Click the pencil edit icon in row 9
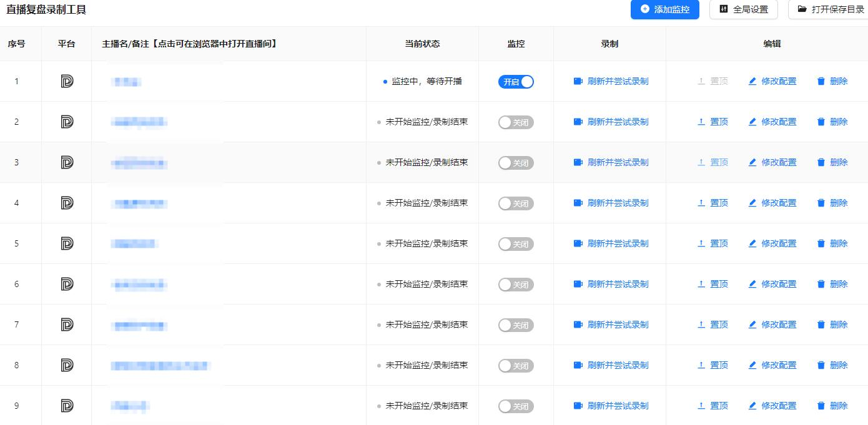Image resolution: width=868 pixels, height=425 pixels. pos(752,406)
